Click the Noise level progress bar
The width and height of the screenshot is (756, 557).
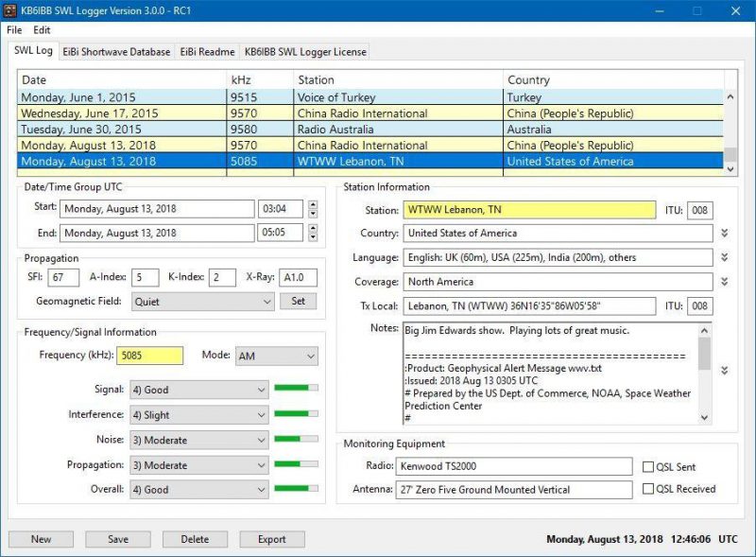coord(296,438)
